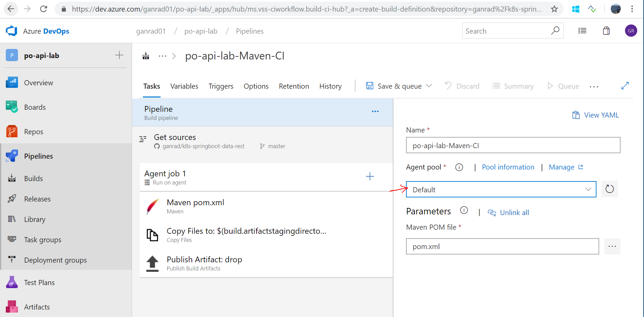Image resolution: width=644 pixels, height=317 pixels.
Task: Select the Maven pom.xml task
Action: [266, 206]
